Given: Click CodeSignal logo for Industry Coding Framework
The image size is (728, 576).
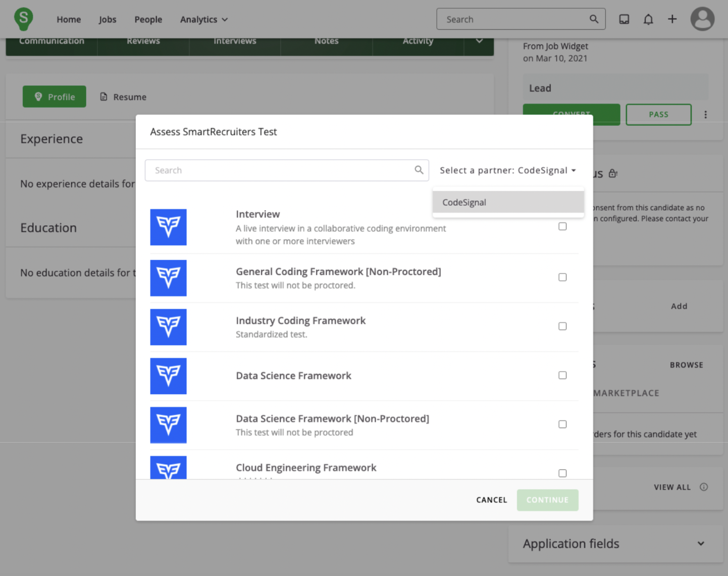Looking at the screenshot, I should pyautogui.click(x=168, y=327).
